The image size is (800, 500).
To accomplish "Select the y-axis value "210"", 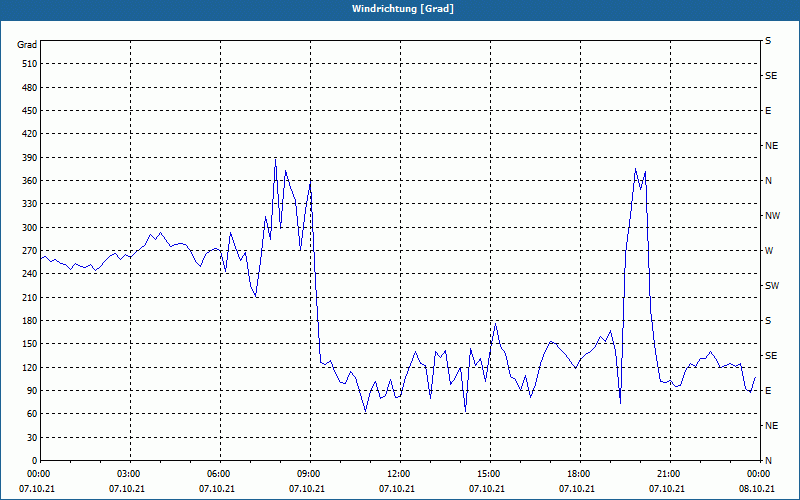I will pos(30,297).
